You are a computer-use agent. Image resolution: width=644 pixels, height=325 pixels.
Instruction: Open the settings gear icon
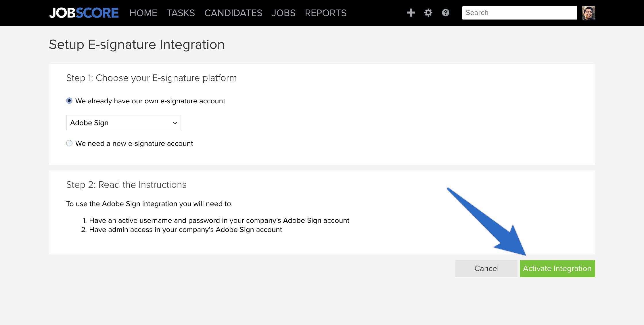coord(428,13)
